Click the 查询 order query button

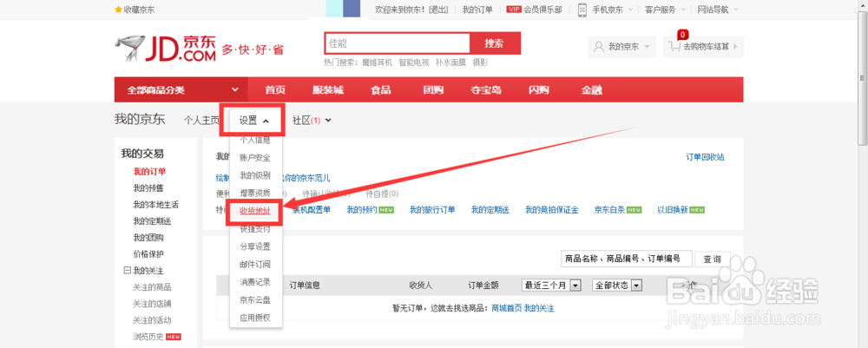(713, 259)
